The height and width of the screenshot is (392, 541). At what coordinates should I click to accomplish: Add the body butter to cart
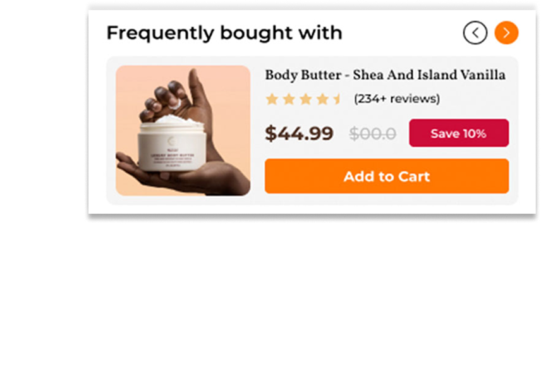(x=387, y=176)
